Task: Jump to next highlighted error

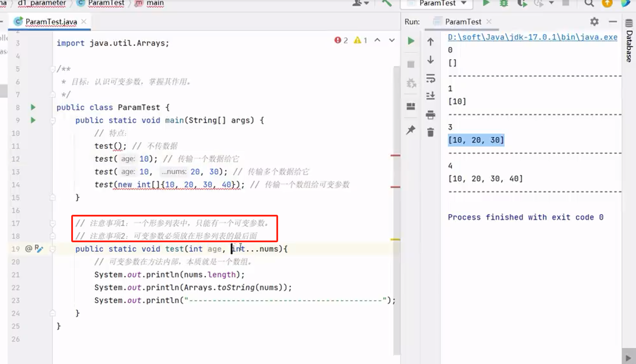Action: pyautogui.click(x=392, y=40)
